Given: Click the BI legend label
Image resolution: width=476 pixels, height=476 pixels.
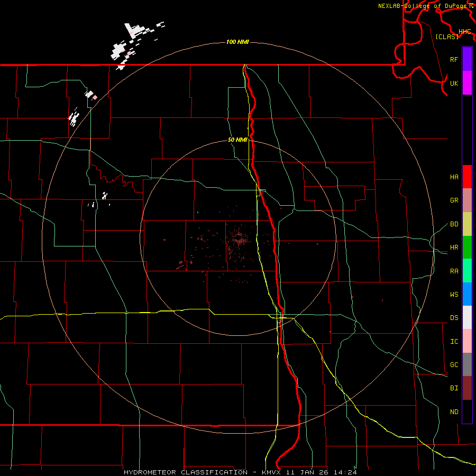Looking at the screenshot, I should [x=454, y=388].
